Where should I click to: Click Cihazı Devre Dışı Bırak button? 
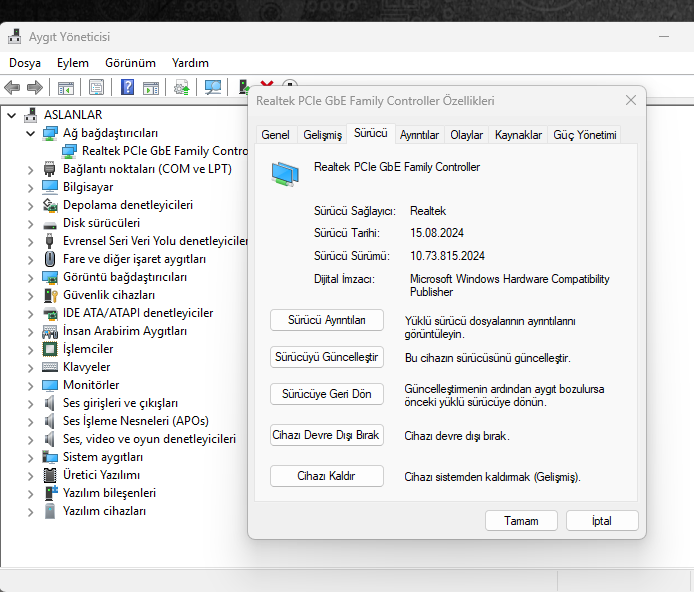(x=327, y=435)
